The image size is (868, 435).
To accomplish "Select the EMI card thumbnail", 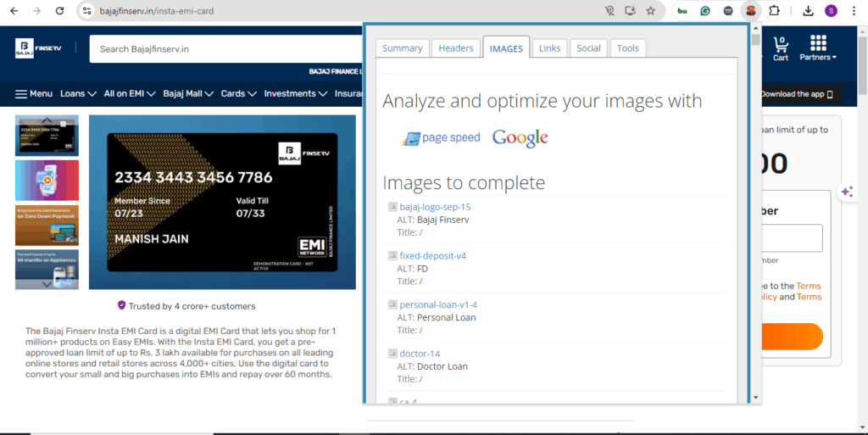I will [x=47, y=136].
